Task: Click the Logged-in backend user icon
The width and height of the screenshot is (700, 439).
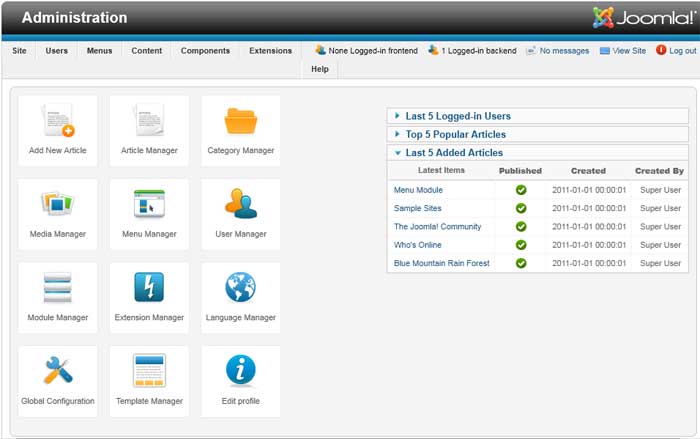Action: pos(433,50)
